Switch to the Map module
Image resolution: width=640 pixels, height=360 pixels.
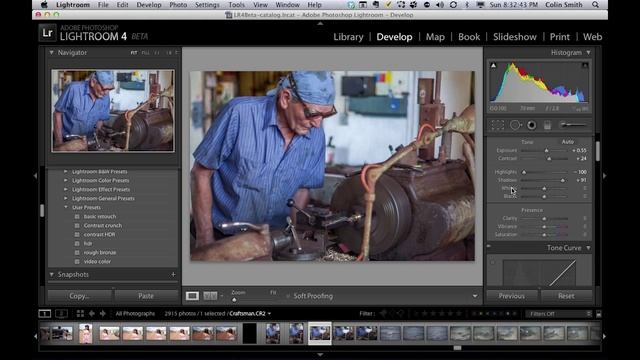pos(435,37)
